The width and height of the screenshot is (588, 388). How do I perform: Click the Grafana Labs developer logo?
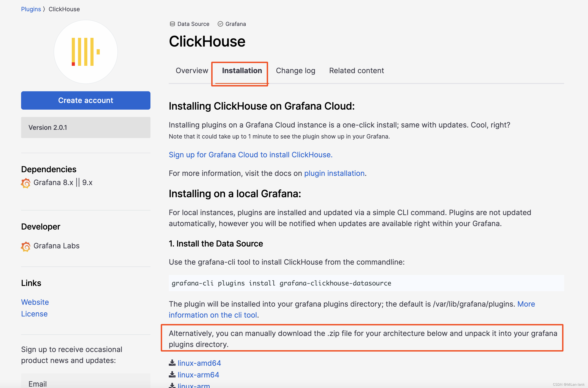(25, 247)
